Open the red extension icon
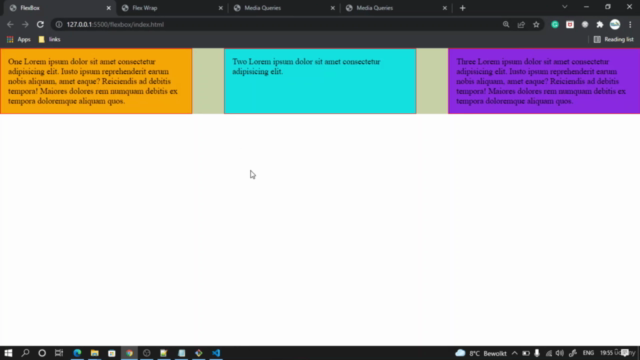Screen dimensions: 640x360 click(x=570, y=24)
